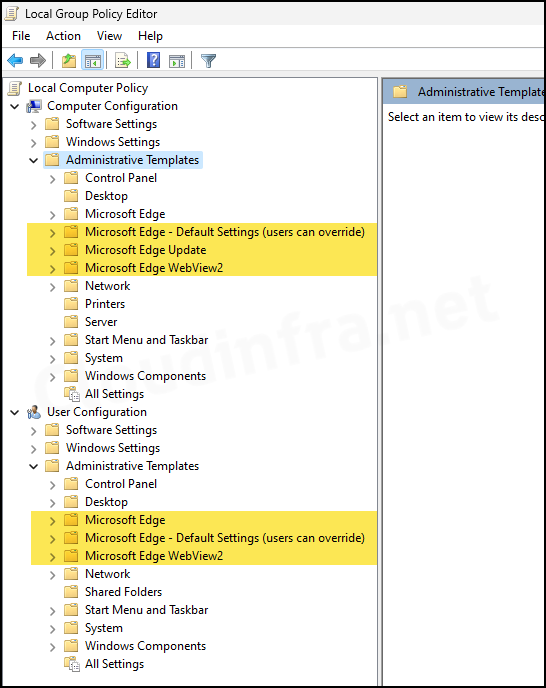Image resolution: width=546 pixels, height=688 pixels.
Task: Select Desktop under Computer Configuration
Action: click(x=106, y=196)
